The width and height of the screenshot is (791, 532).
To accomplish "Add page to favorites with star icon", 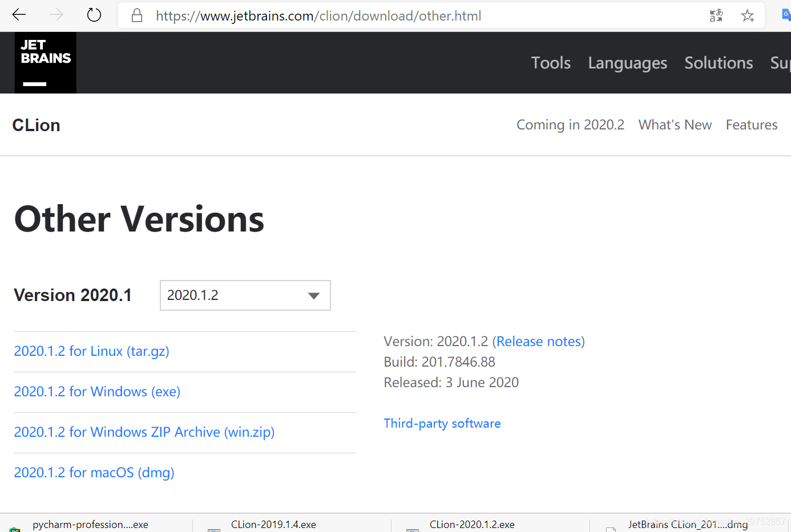I will [748, 15].
